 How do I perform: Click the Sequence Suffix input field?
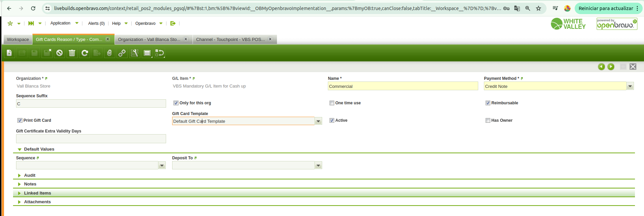[x=91, y=104]
